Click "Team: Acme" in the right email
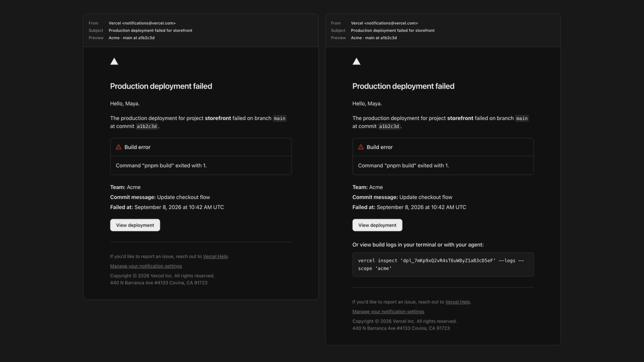 point(368,187)
